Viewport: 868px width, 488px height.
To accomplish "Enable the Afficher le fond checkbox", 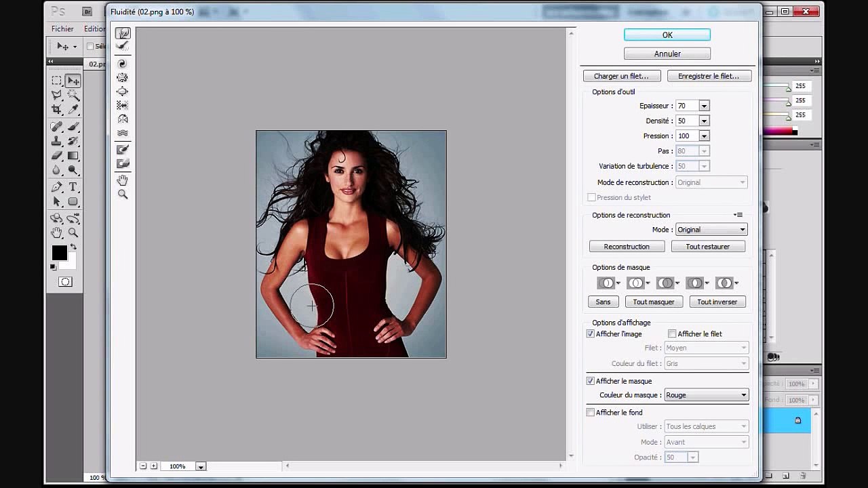I will click(590, 412).
